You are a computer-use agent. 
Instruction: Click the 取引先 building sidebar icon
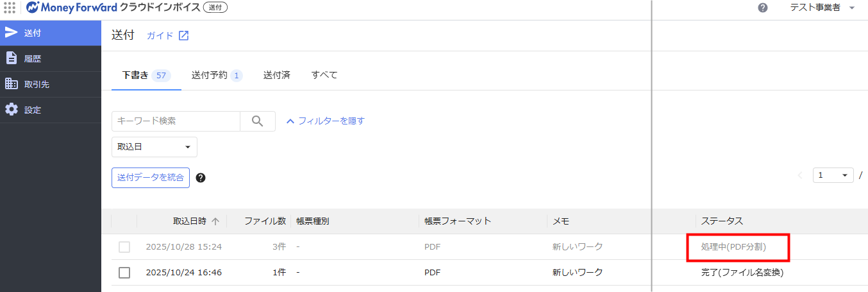[x=12, y=84]
